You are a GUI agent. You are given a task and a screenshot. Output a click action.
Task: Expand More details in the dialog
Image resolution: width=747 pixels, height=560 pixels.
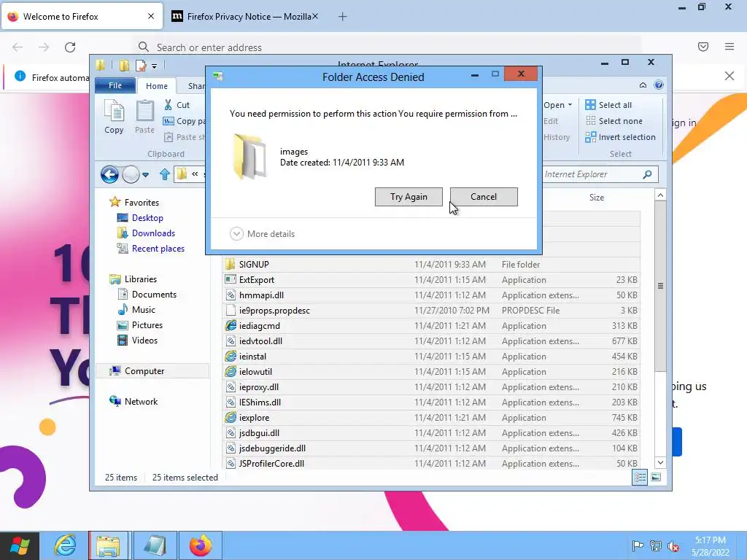pos(262,234)
